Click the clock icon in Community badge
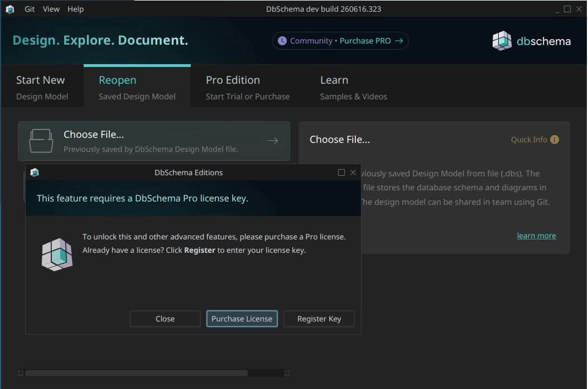 coord(282,41)
